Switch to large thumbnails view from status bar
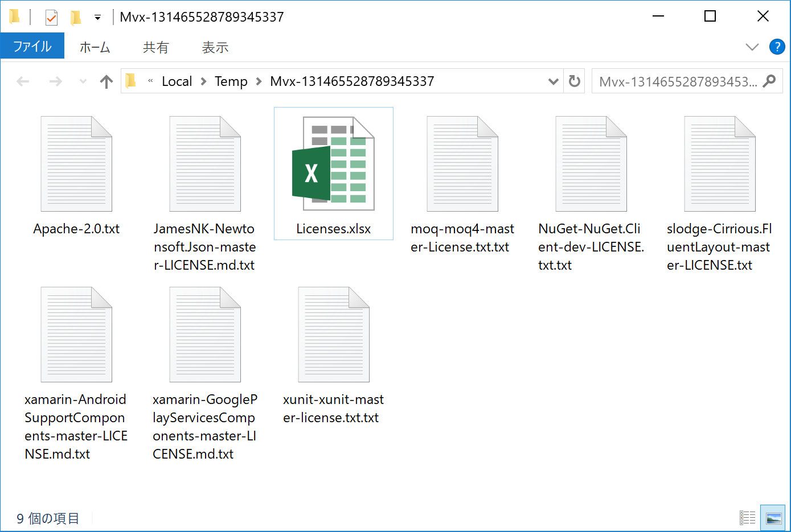 [773, 518]
